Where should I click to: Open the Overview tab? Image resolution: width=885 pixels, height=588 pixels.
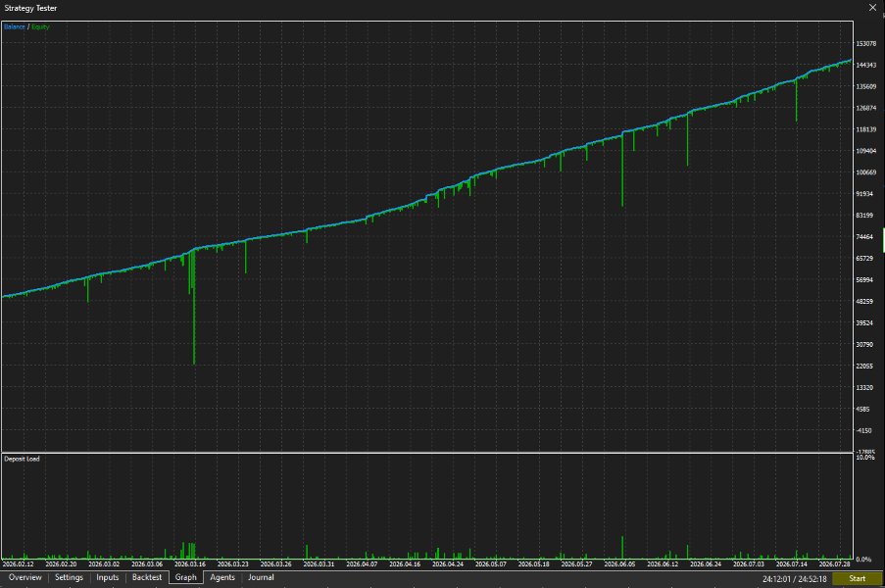click(x=25, y=577)
